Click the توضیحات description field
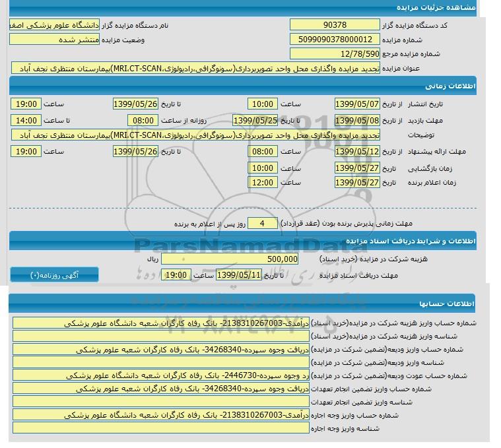This screenshot has height=448, width=501. [x=195, y=135]
